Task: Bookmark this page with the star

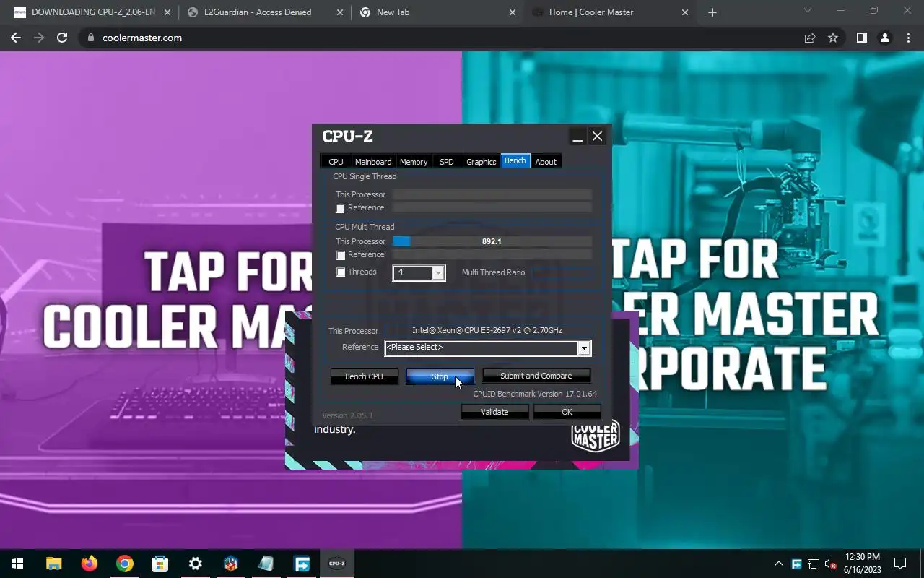Action: point(833,38)
